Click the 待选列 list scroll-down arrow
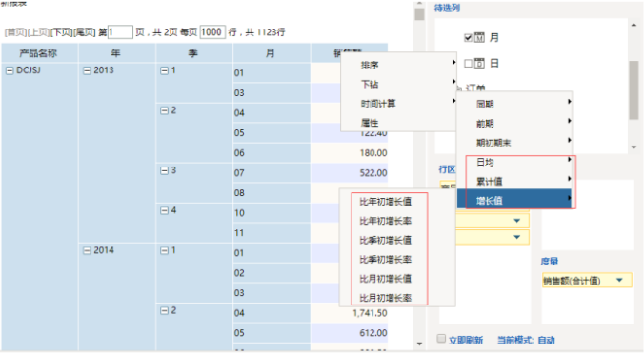The image size is (644, 354). 634,147
